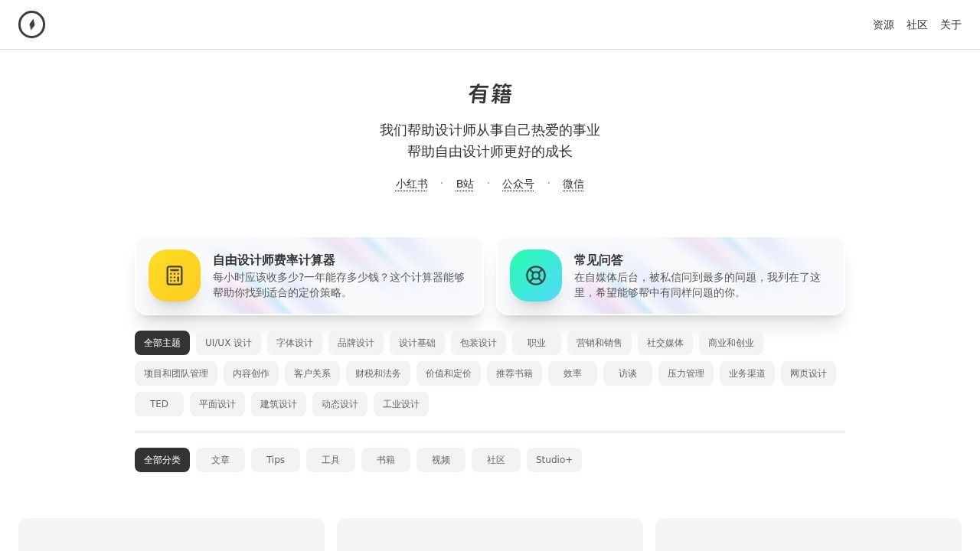Switch to the 文章 category tab
The width and height of the screenshot is (980, 551).
pyautogui.click(x=220, y=460)
